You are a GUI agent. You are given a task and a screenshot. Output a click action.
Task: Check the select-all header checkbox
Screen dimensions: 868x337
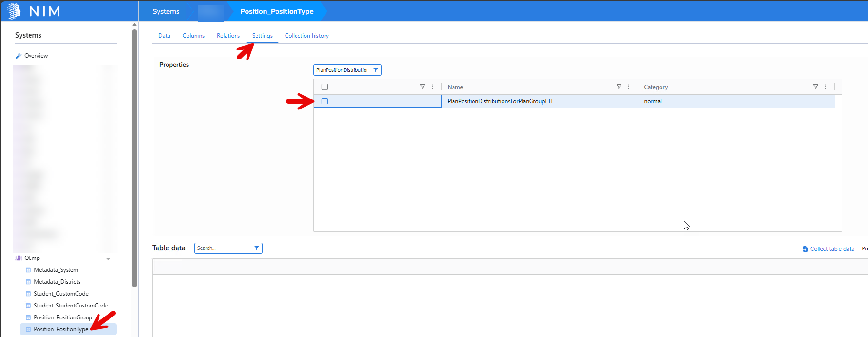(325, 87)
